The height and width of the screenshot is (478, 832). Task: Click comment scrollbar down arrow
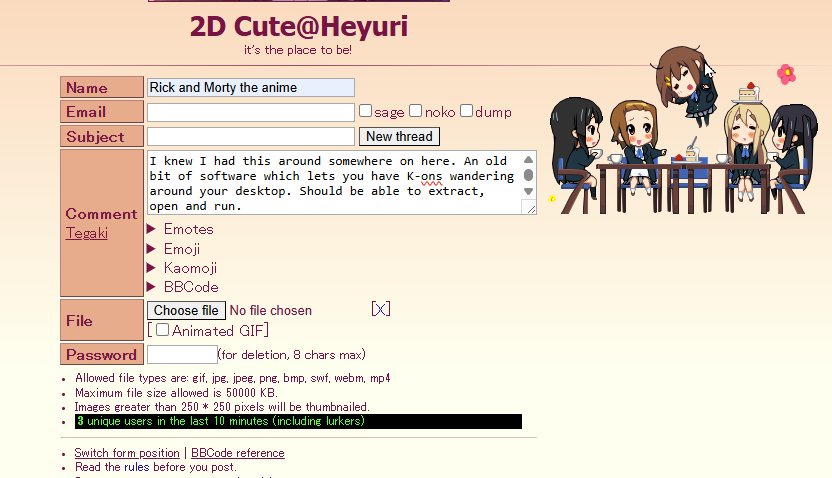point(528,191)
